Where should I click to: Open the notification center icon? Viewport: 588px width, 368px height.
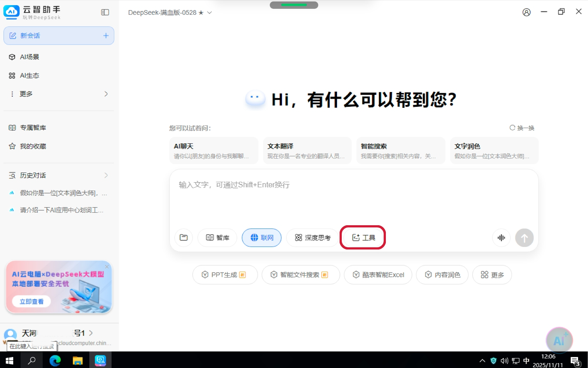pyautogui.click(x=575, y=361)
